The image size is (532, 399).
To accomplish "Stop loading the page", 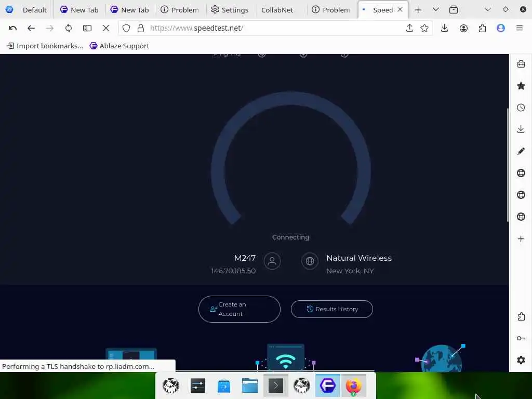I will [106, 28].
